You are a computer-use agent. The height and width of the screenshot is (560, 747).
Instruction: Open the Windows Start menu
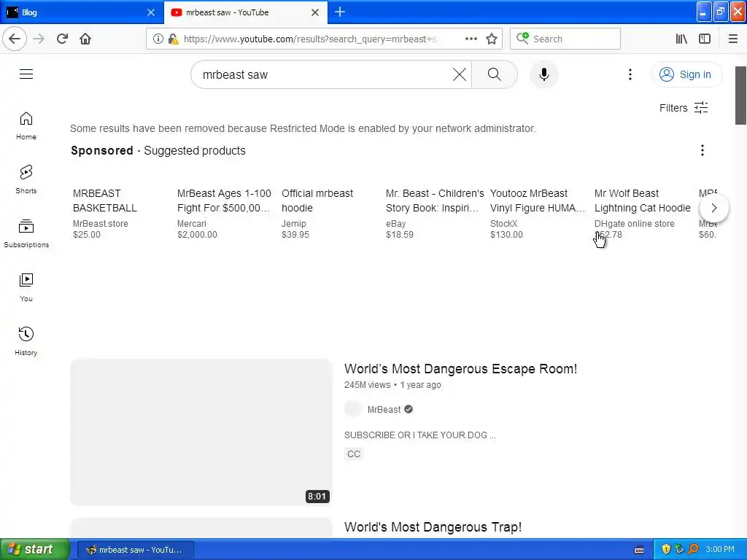point(35,549)
